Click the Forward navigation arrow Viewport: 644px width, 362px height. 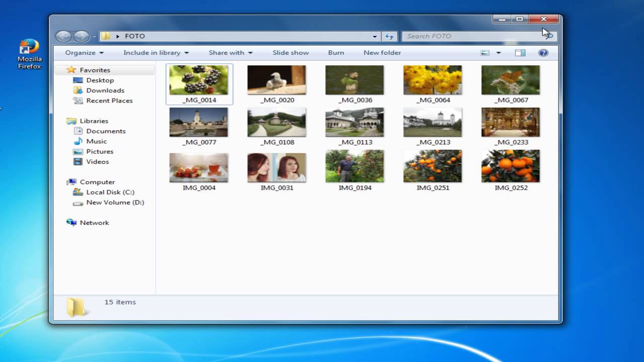click(81, 36)
